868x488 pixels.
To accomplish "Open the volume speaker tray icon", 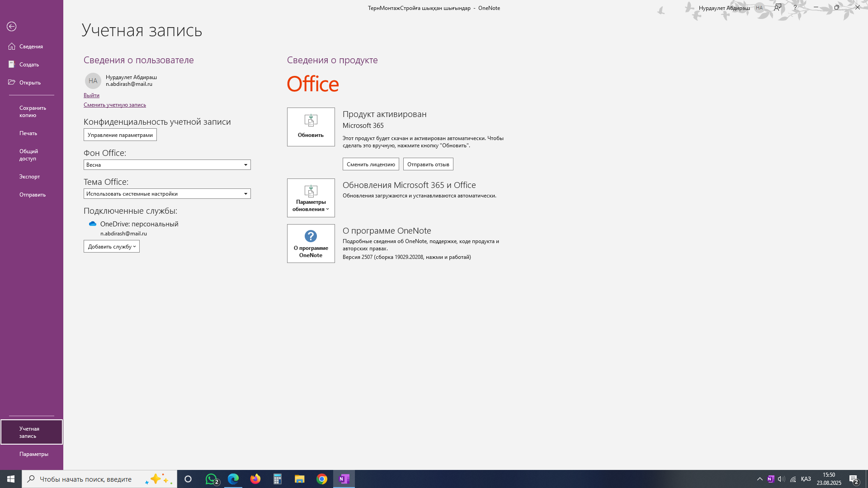I will [782, 479].
